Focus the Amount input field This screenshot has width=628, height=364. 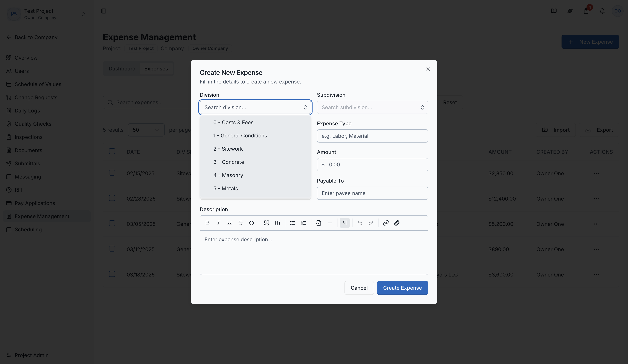coord(372,165)
